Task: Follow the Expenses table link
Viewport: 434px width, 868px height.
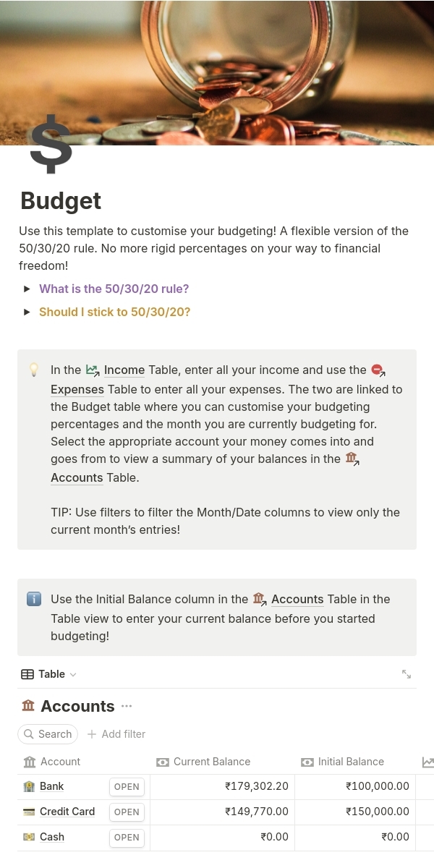Action: [77, 389]
